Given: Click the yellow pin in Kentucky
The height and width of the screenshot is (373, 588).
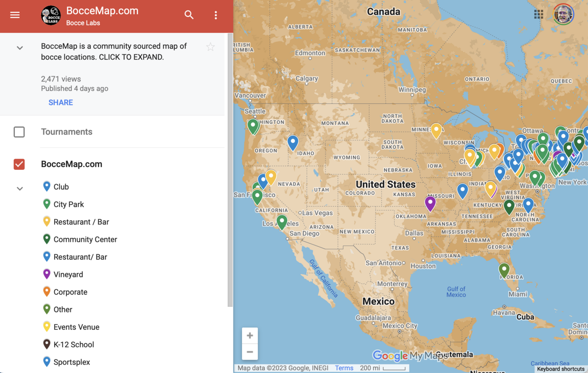Looking at the screenshot, I should click(491, 188).
